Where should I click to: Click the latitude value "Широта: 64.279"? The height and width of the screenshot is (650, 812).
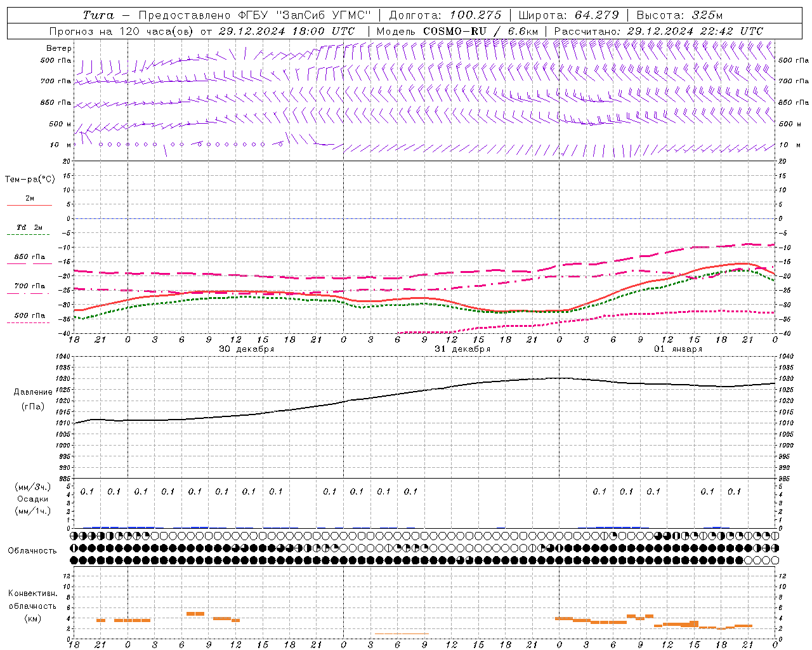pyautogui.click(x=568, y=15)
